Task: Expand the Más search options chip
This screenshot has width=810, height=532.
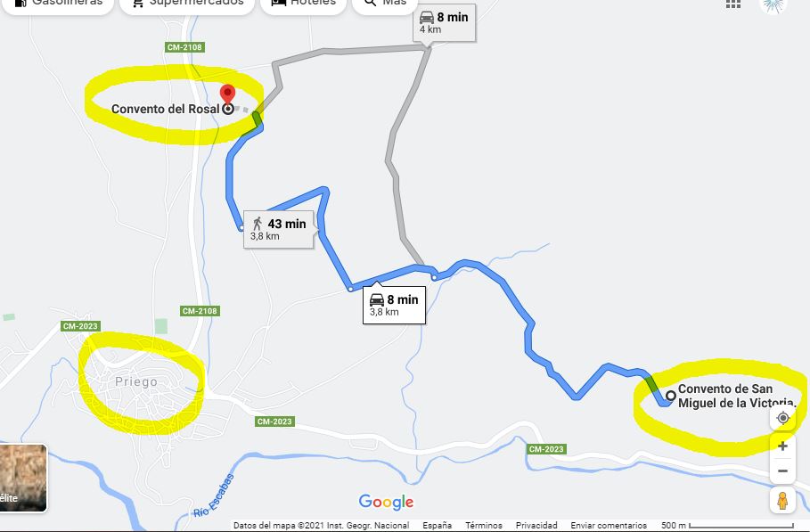Action: [385, 4]
